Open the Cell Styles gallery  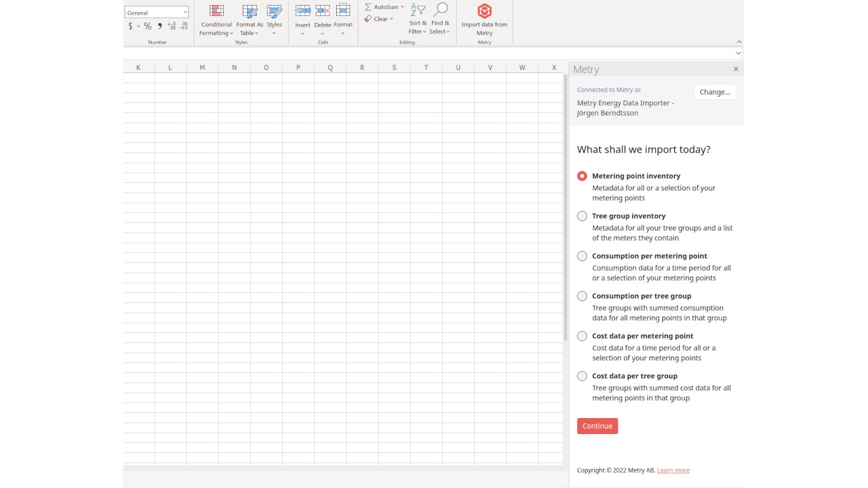(274, 20)
